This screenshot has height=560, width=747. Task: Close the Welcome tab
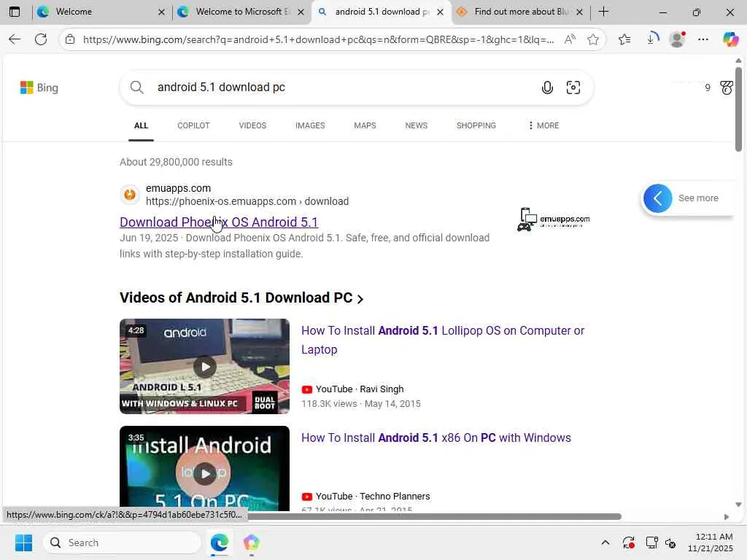[x=161, y=12]
